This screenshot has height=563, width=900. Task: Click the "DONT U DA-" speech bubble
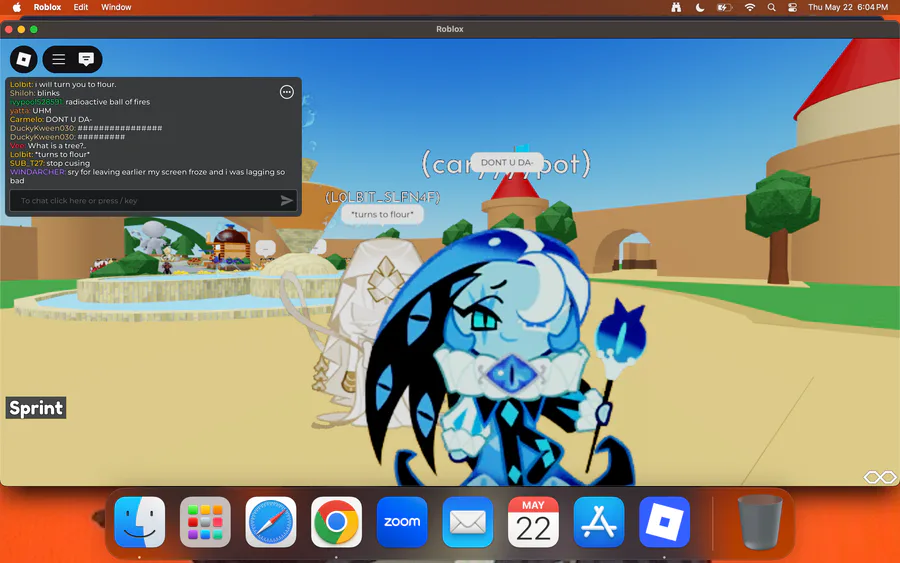pos(507,162)
